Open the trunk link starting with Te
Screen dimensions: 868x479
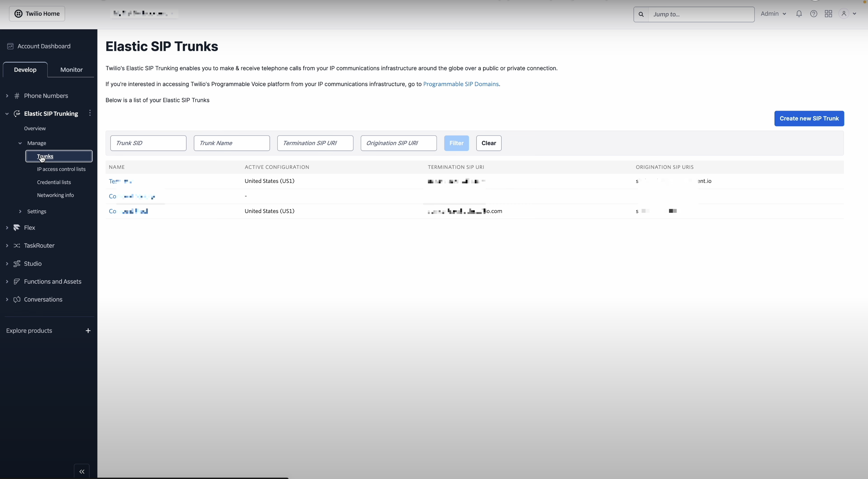tap(120, 181)
